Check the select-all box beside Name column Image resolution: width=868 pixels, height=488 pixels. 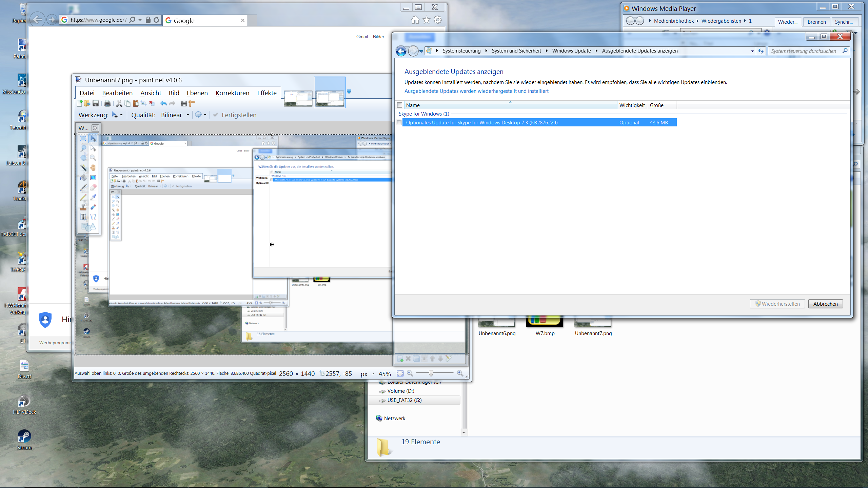[x=399, y=105]
